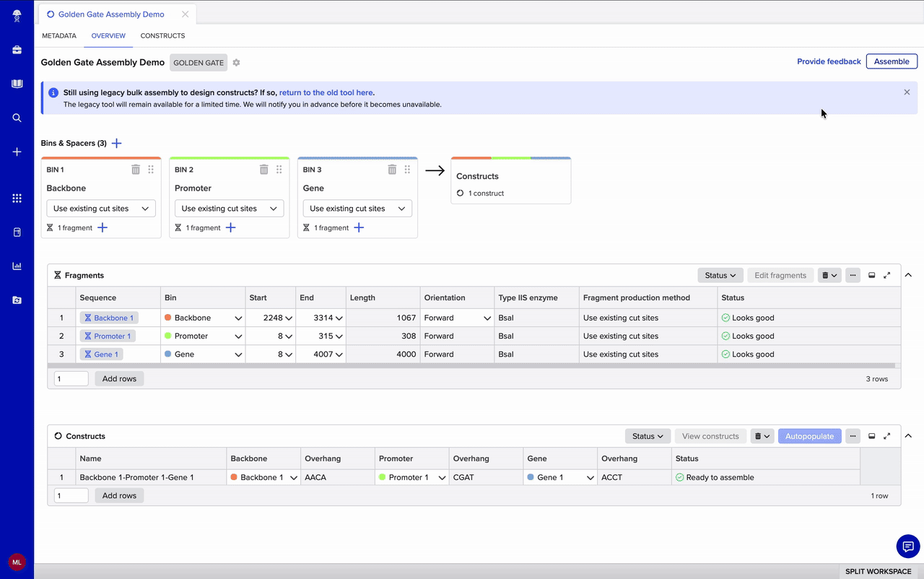Screen dimensions: 924x579
Task: Expand the Fragments table to full screen
Action: [x=888, y=275]
